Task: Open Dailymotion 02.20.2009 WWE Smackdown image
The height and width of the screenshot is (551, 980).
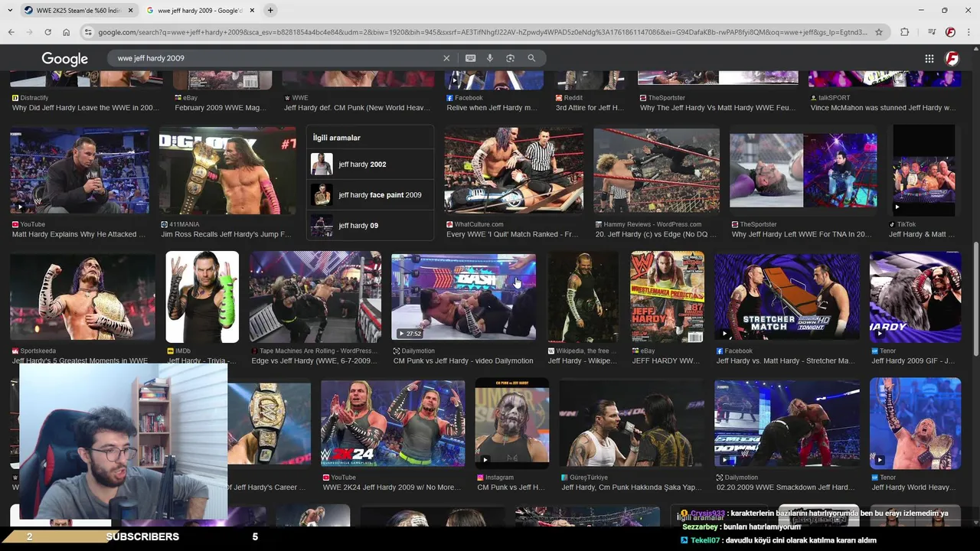Action: tap(787, 423)
